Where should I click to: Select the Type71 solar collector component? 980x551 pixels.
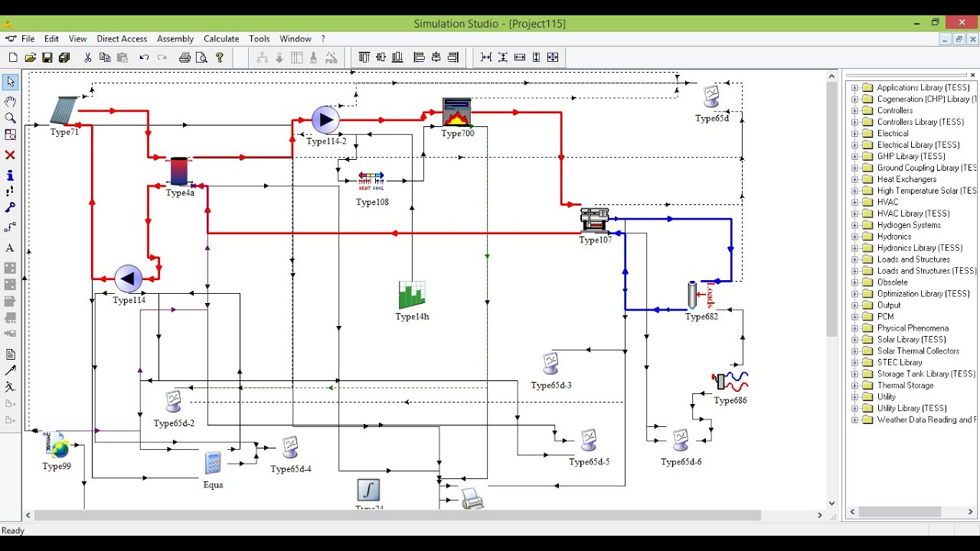click(64, 110)
